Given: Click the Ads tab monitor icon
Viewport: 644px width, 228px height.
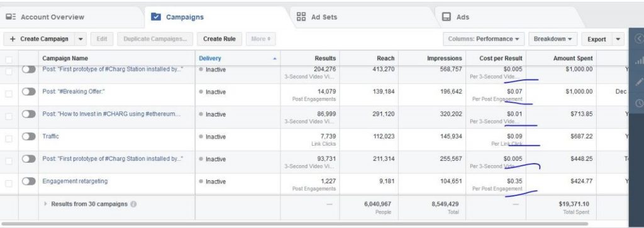Looking at the screenshot, I should coord(446,17).
